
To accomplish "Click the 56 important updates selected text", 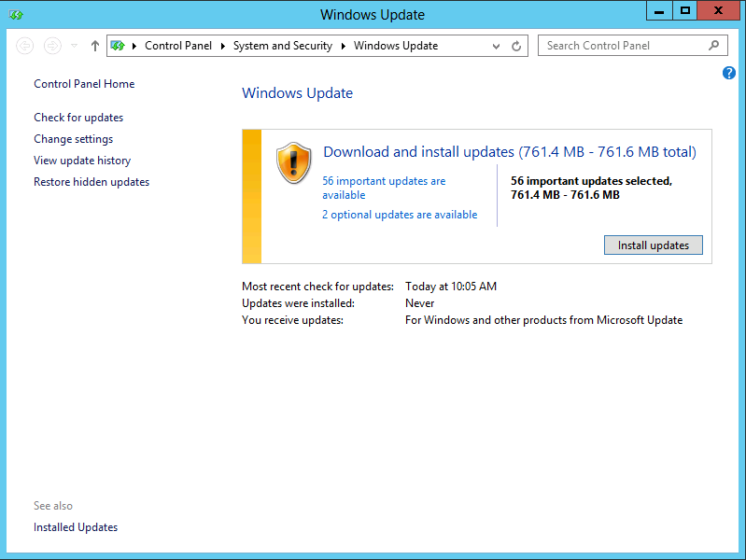I will coord(591,188).
